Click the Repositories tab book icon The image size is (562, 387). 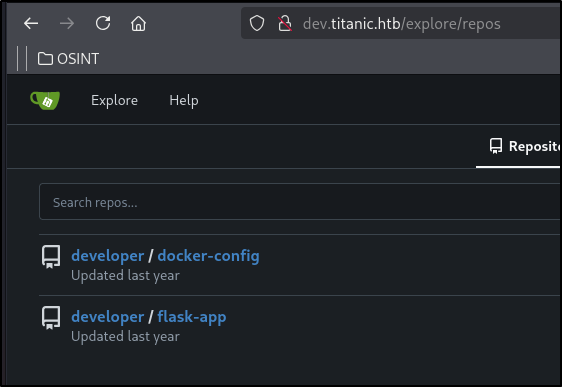496,146
